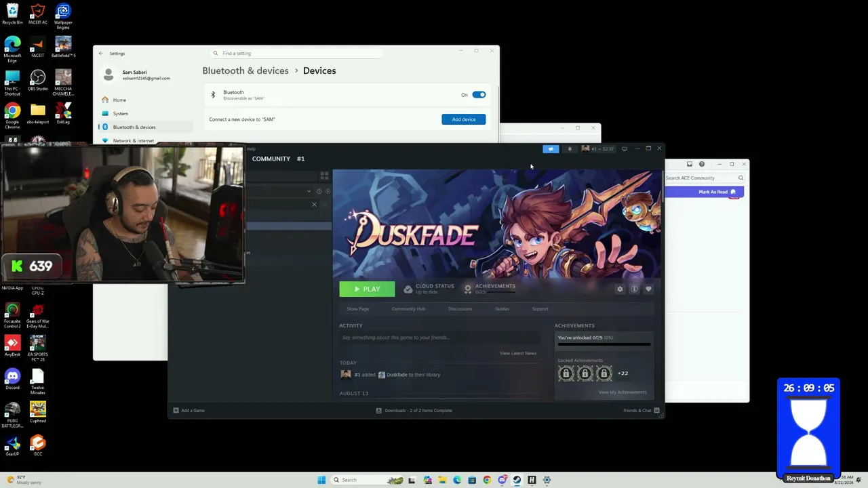Open Steam Big Picture mode monitor icon
The height and width of the screenshot is (488, 868).
point(625,149)
